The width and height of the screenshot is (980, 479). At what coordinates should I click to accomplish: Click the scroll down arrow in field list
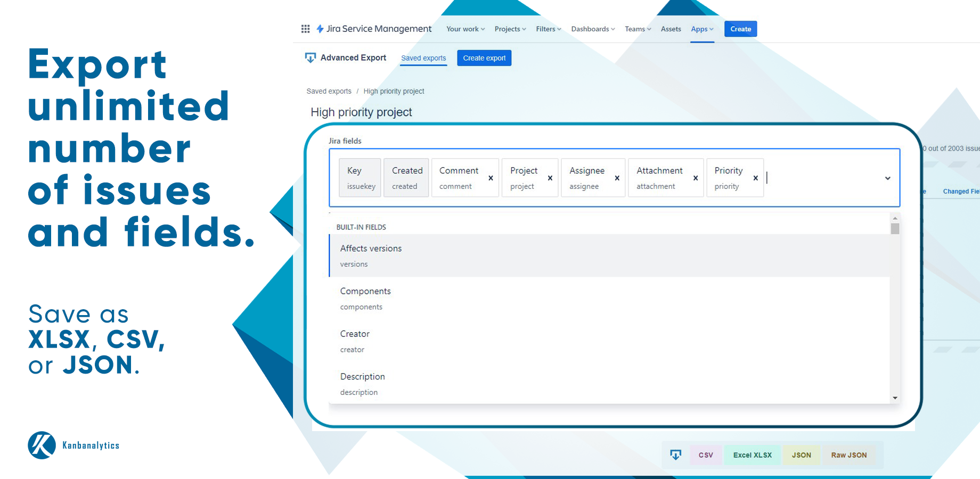click(895, 398)
